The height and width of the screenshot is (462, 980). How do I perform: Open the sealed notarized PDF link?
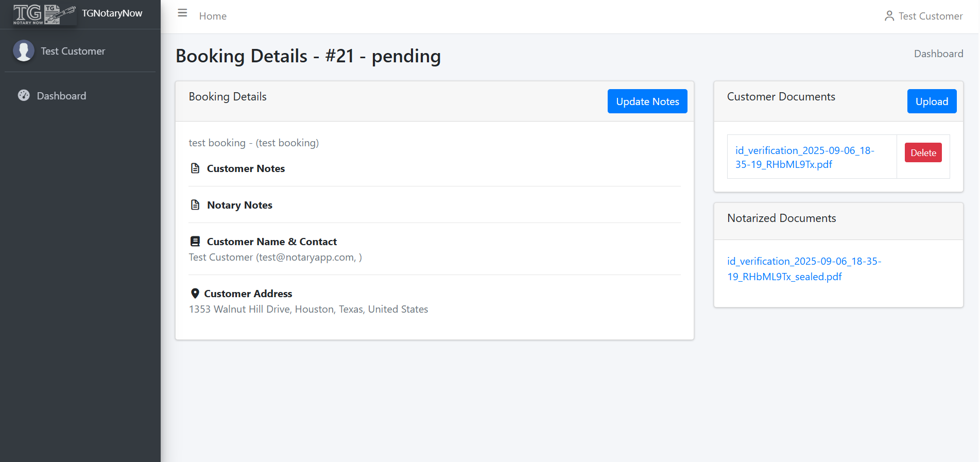click(x=804, y=269)
